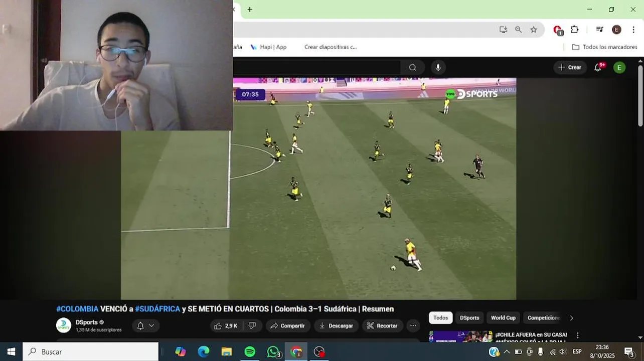Open the Crear diapositivas bookmark
Image resolution: width=644 pixels, height=361 pixels.
330,47
